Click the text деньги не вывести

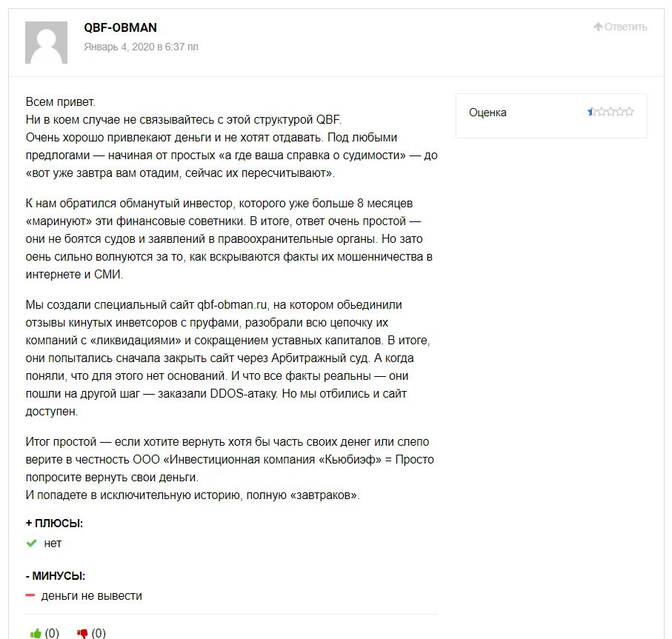click(92, 596)
